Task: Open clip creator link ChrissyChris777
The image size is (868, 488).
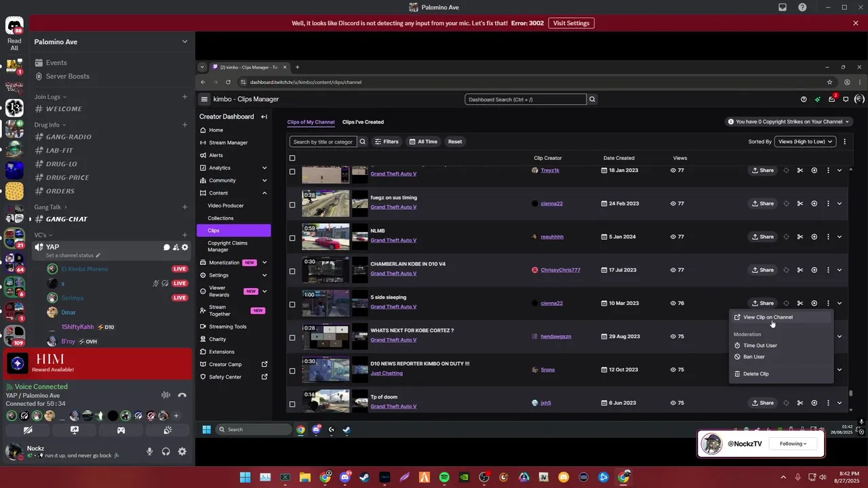Action: (x=560, y=270)
